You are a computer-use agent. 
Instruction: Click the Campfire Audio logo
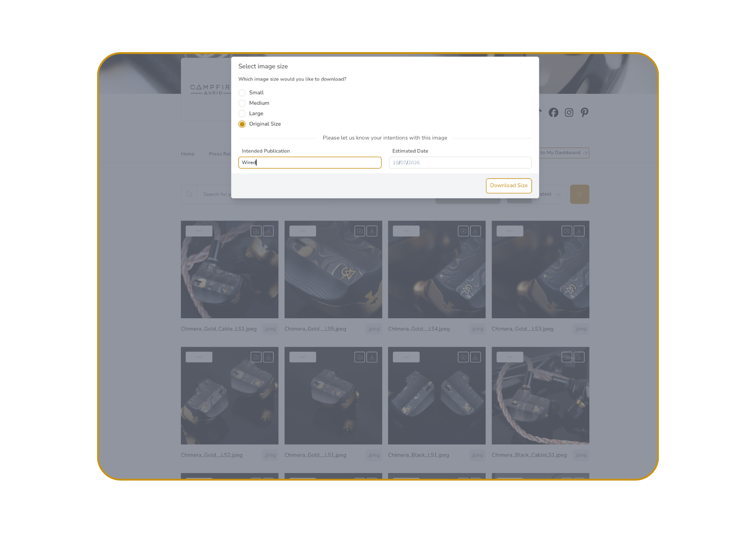210,89
